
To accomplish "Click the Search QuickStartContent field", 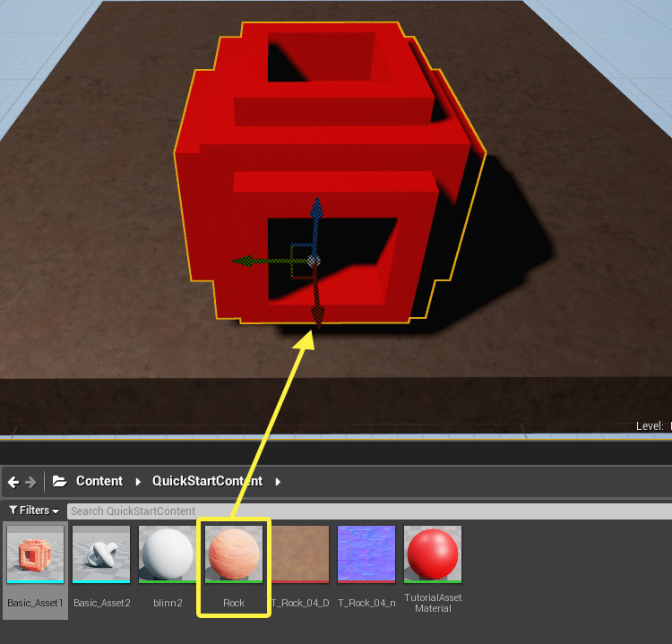I will [369, 511].
